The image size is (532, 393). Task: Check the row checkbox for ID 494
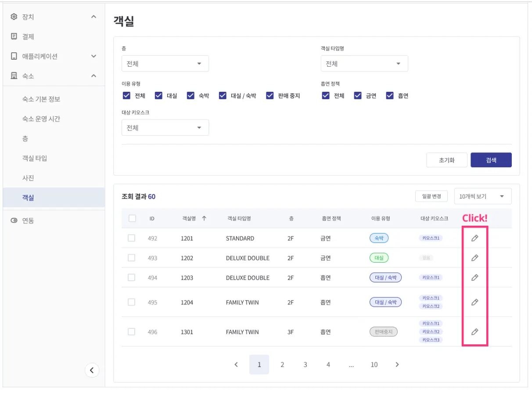[131, 278]
